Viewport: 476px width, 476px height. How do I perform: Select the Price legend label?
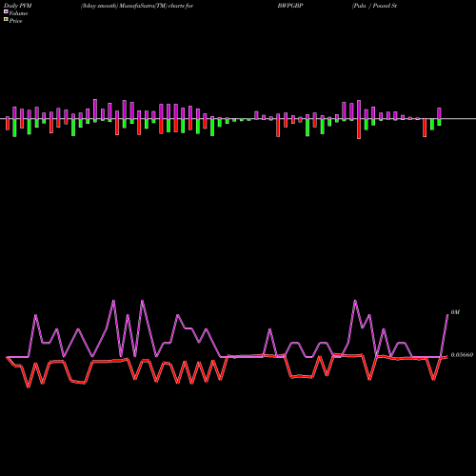15,21
